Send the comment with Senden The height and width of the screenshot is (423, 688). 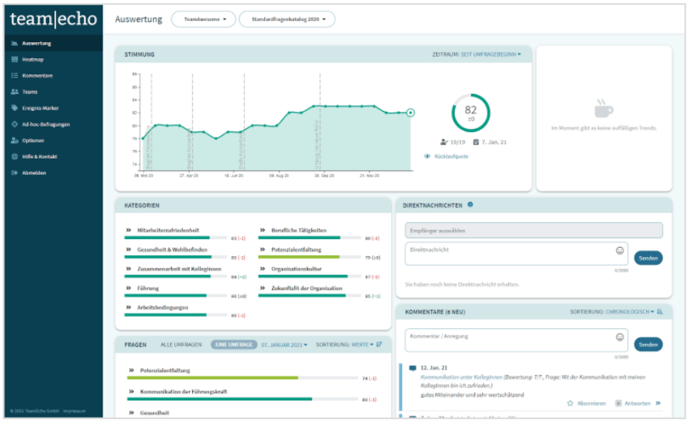click(x=648, y=344)
